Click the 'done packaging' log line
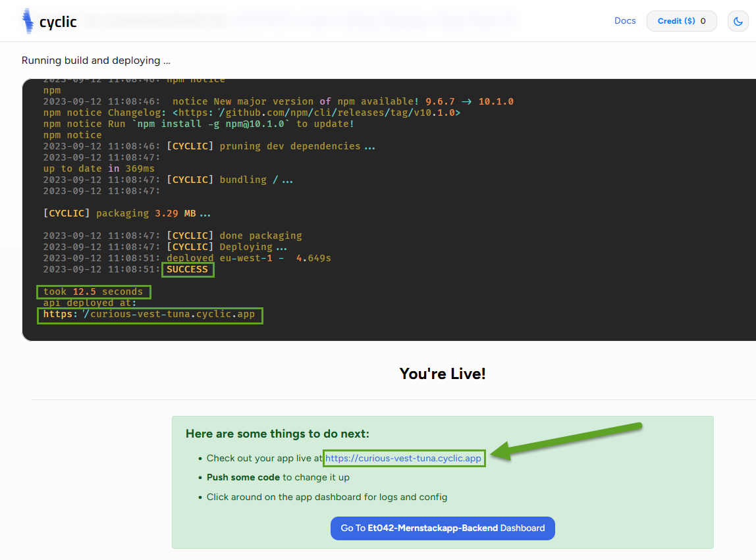756x560 pixels. pyautogui.click(x=173, y=236)
